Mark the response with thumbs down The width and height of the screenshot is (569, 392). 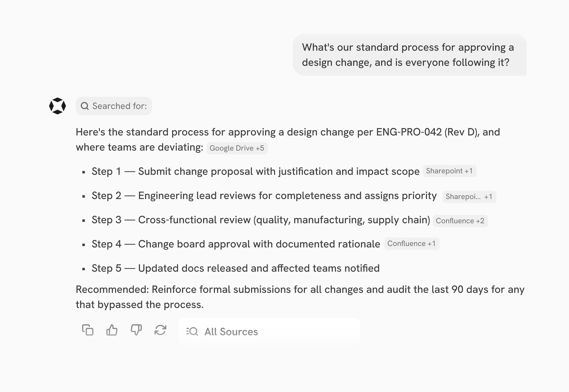click(136, 330)
